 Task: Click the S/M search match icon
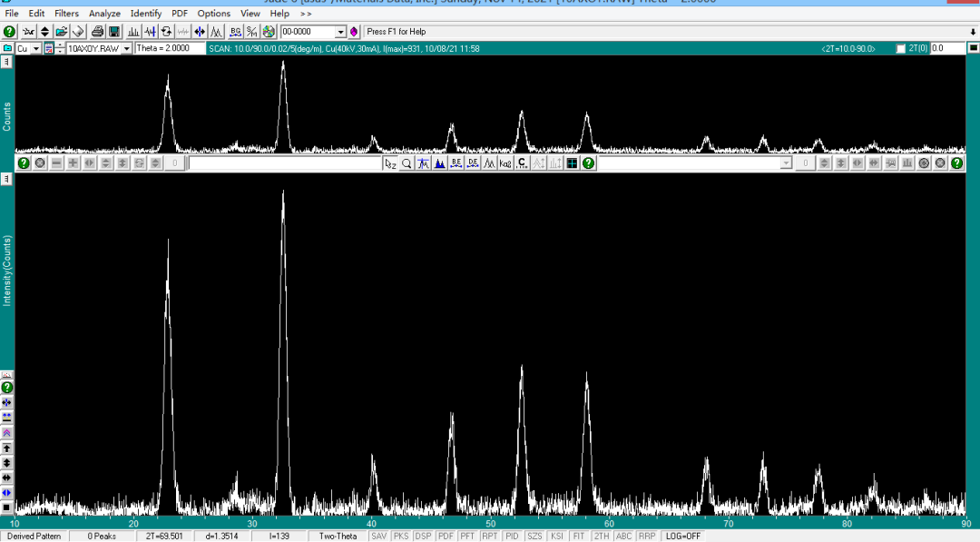(x=252, y=32)
